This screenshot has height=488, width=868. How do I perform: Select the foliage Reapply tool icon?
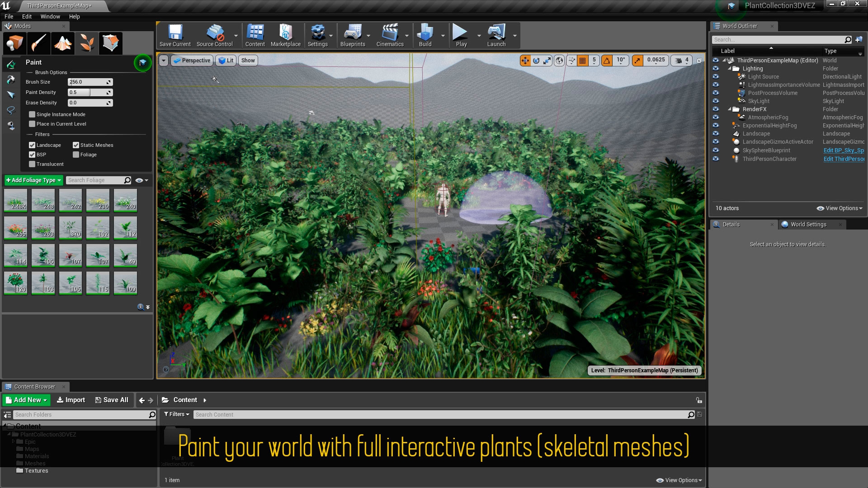11,80
